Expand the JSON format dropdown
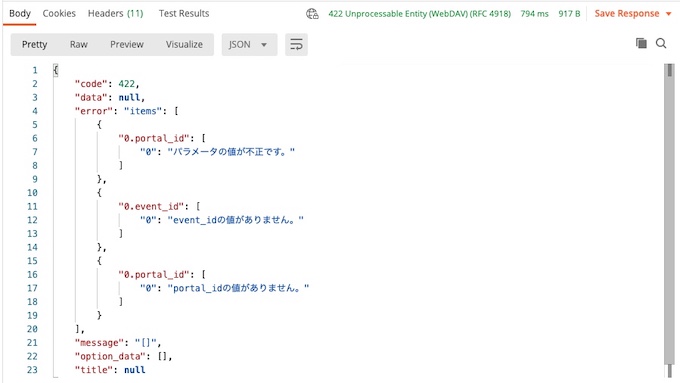The width and height of the screenshot is (680, 383). pos(249,45)
